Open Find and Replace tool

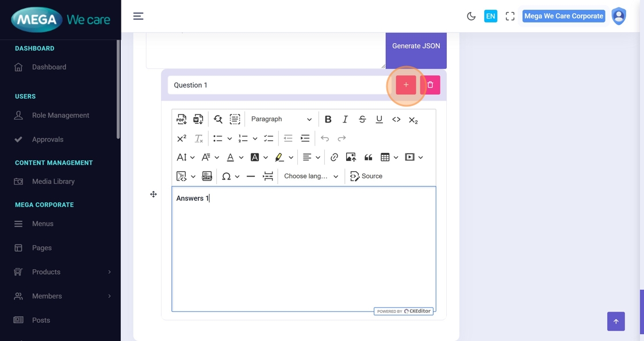pyautogui.click(x=218, y=119)
